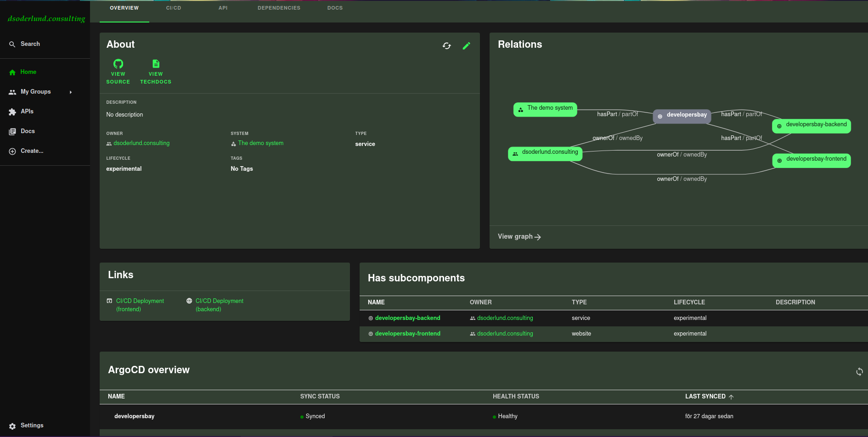Click the Healthy status text
The width and height of the screenshot is (868, 437).
click(507, 416)
